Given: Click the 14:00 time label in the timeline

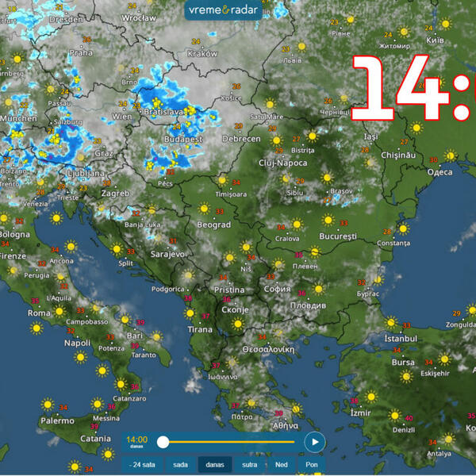Looking at the screenshot, I should [137, 440].
